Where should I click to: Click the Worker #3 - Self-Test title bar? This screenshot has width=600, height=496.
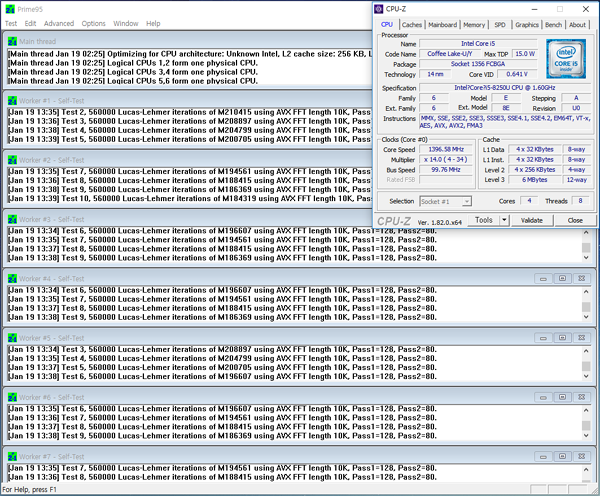point(189,219)
